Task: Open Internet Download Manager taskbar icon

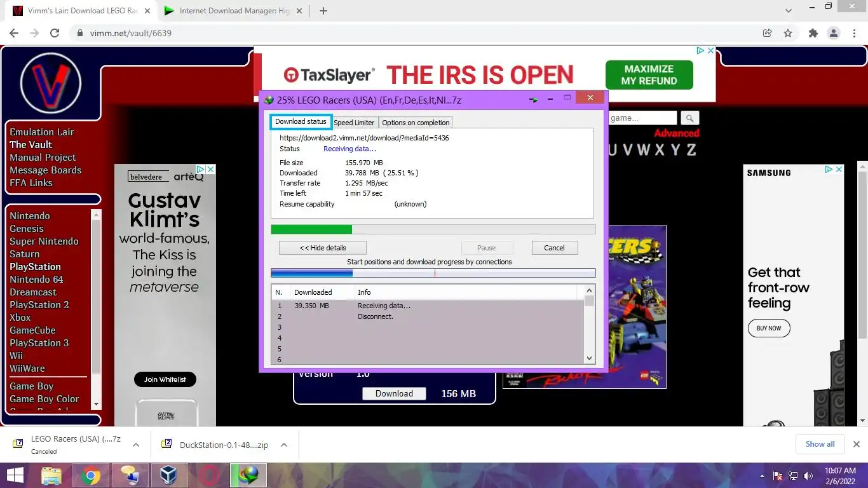Action: [248, 475]
